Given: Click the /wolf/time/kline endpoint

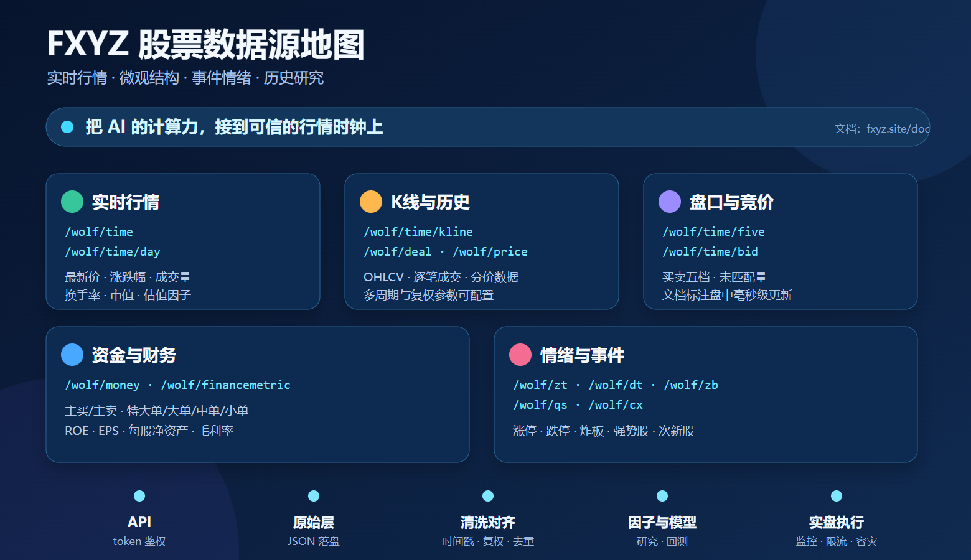Looking at the screenshot, I should pyautogui.click(x=418, y=232).
